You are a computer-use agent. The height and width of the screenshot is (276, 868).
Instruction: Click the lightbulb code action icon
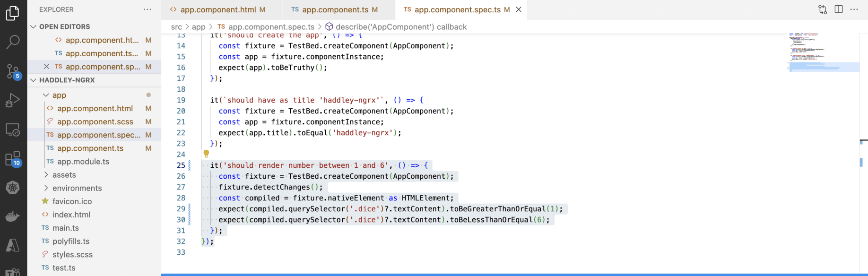(206, 154)
